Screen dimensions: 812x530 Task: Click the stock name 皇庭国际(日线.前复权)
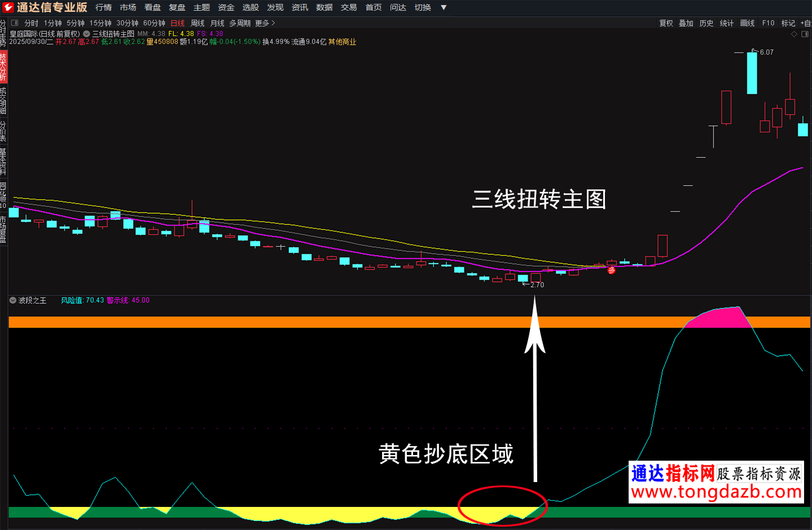(x=45, y=34)
